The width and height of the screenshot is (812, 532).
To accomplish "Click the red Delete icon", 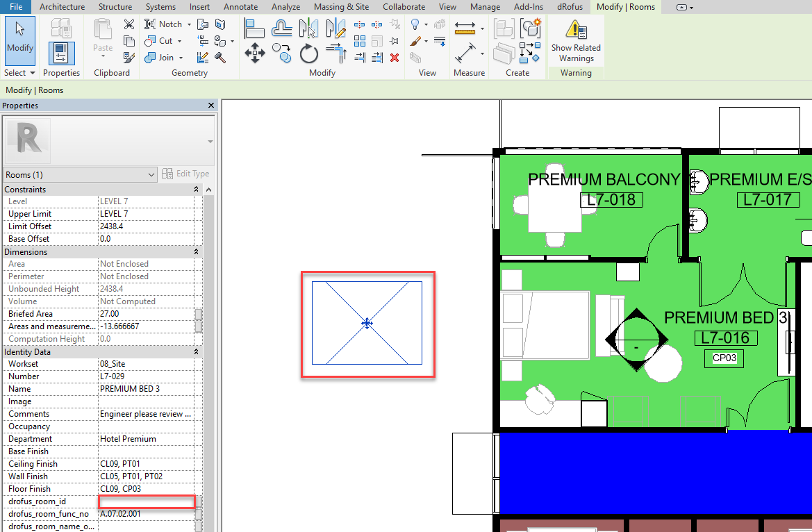I will pyautogui.click(x=395, y=58).
